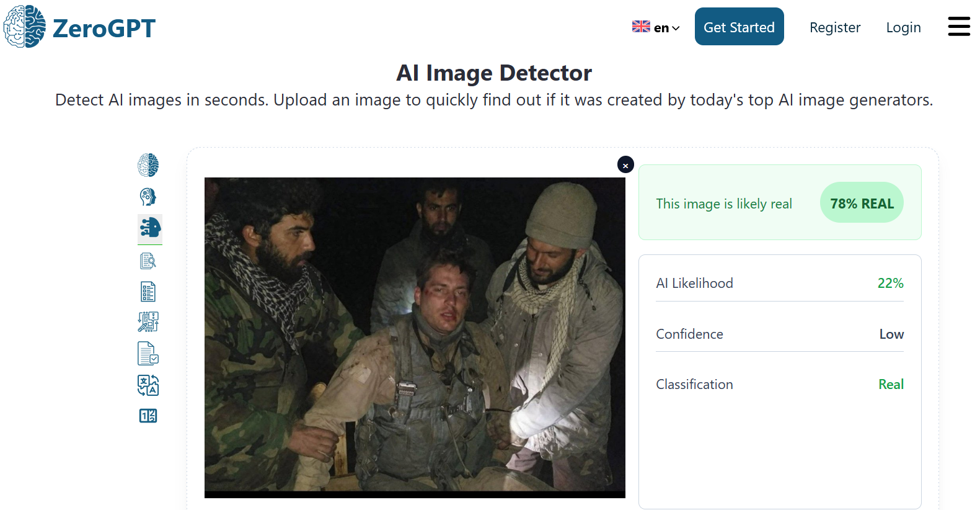Click the 'This image is likely real' text
The image size is (980, 510).
coord(724,204)
